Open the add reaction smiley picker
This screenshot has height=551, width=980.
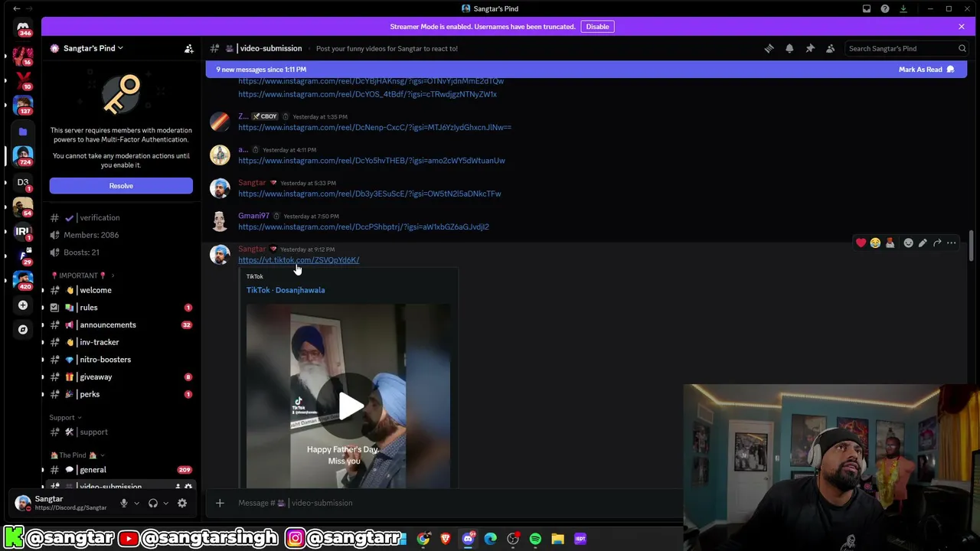pyautogui.click(x=908, y=243)
